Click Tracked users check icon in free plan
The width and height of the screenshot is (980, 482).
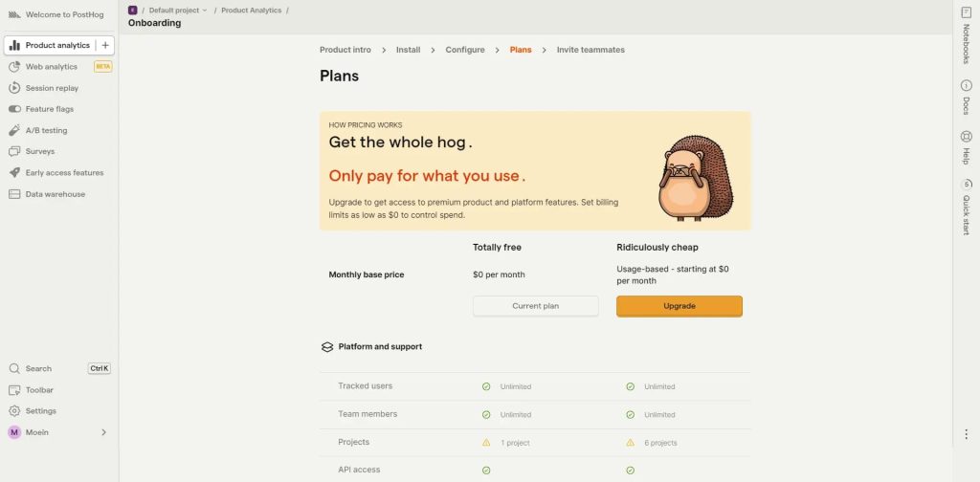[486, 386]
